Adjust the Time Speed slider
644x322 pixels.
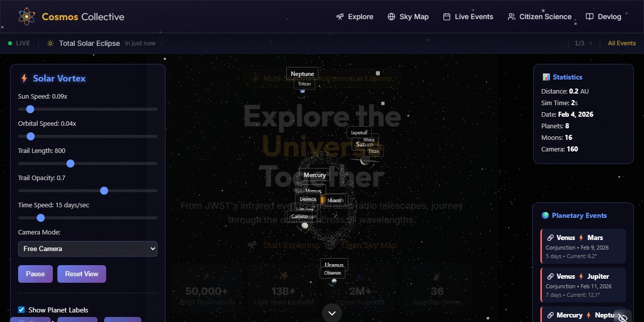click(88, 218)
